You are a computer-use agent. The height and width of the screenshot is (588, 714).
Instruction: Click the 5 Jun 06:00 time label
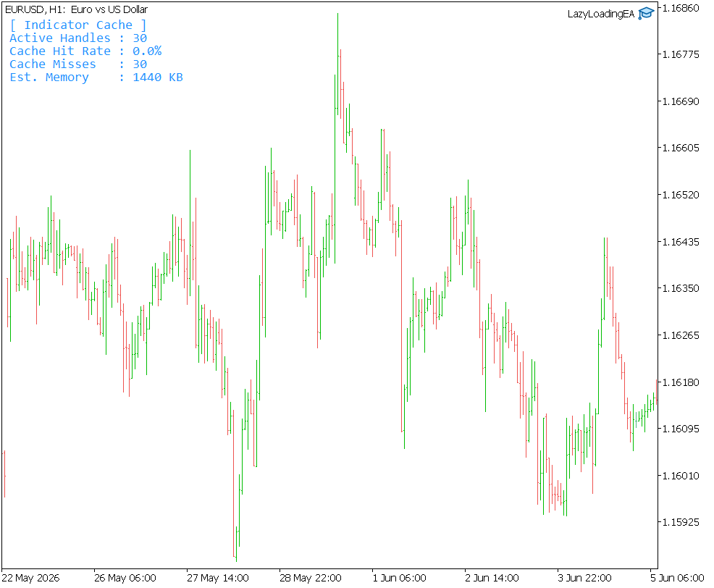677,578
